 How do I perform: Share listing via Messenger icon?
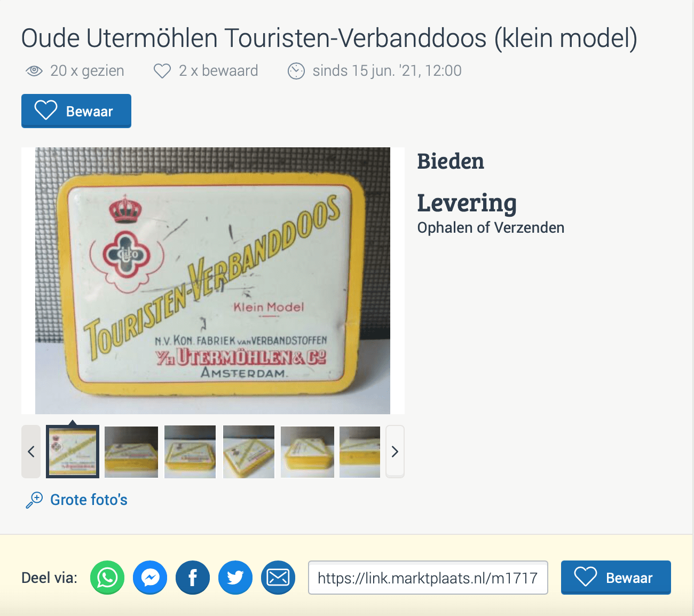[150, 578]
